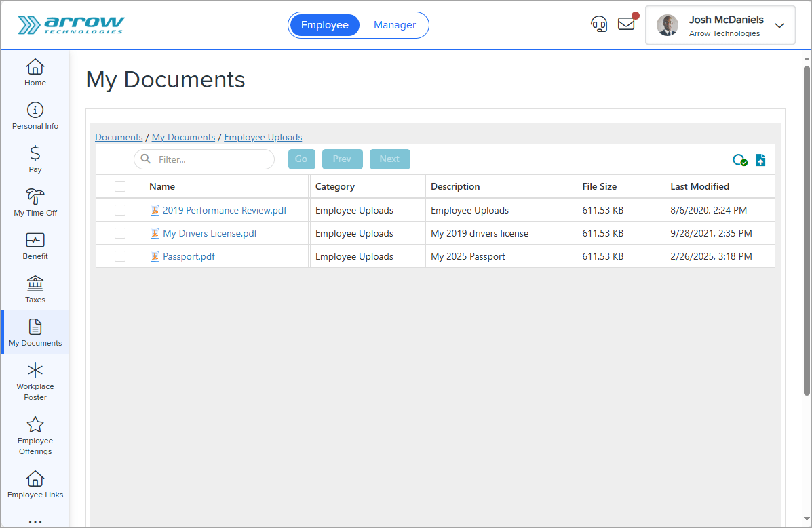Viewport: 812px width, 528px height.
Task: Check the 2019 Performance Review.pdf row checkbox
Action: pyautogui.click(x=120, y=210)
